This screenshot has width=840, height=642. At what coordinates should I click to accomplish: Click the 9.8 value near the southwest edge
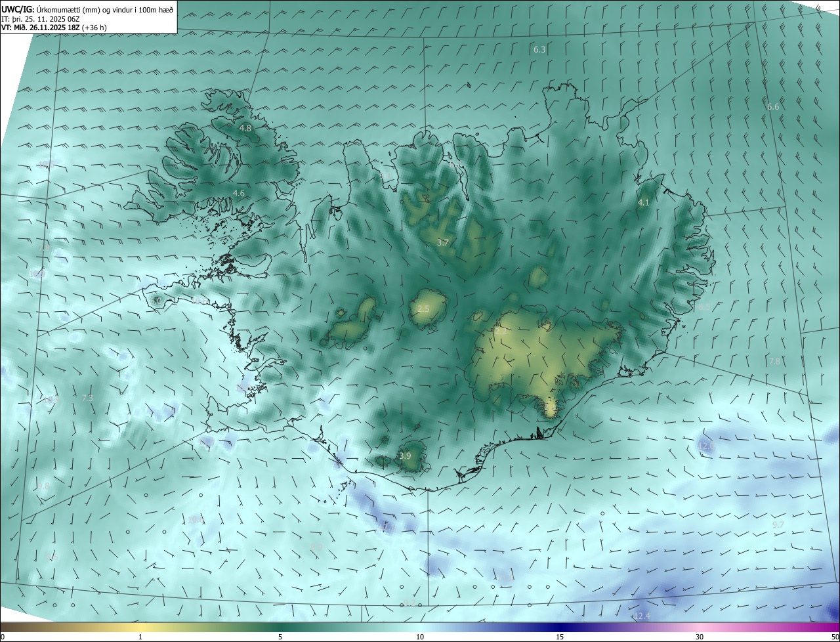[x=43, y=486]
